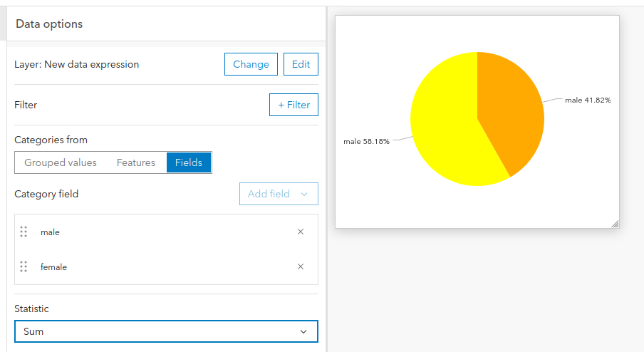Click the Statistic dropdown chevron arrow

303,332
